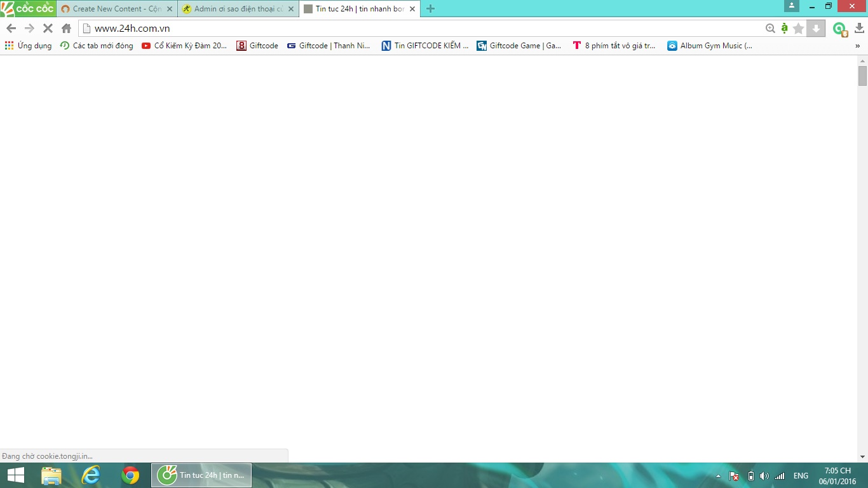Image resolution: width=868 pixels, height=488 pixels.
Task: Expand hidden bookmarks with » chevron
Action: [x=858, y=46]
